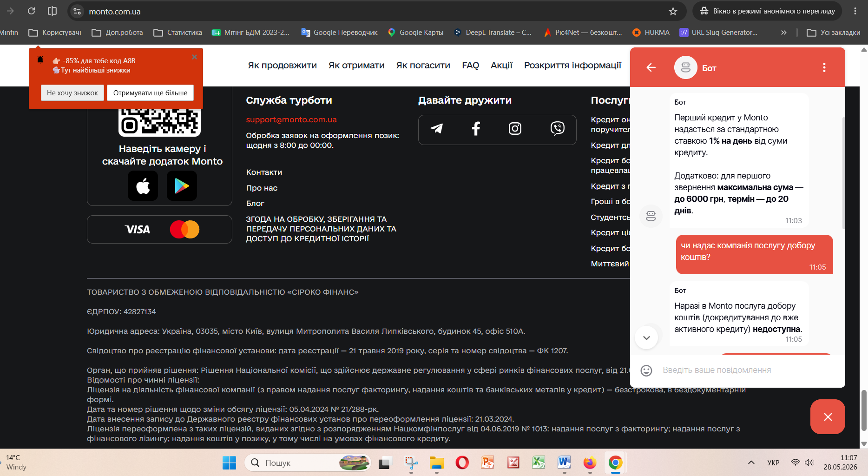
Task: Open the Viber social link
Action: (x=557, y=128)
